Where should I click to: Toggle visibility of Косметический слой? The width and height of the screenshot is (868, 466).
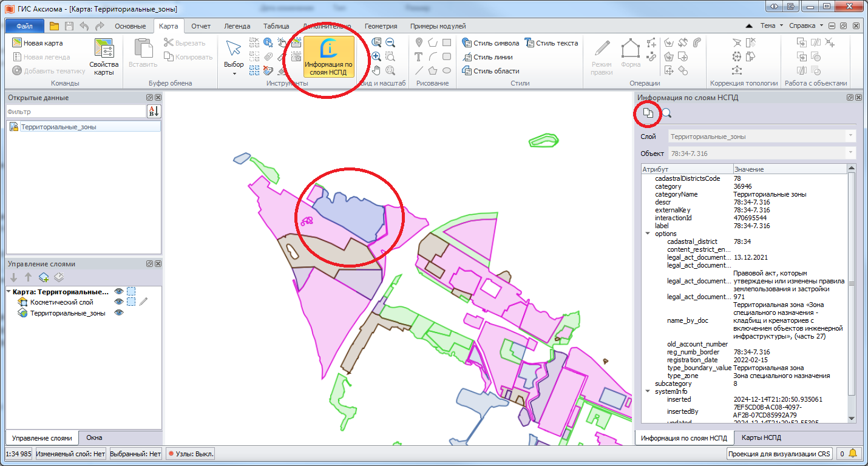tap(119, 302)
